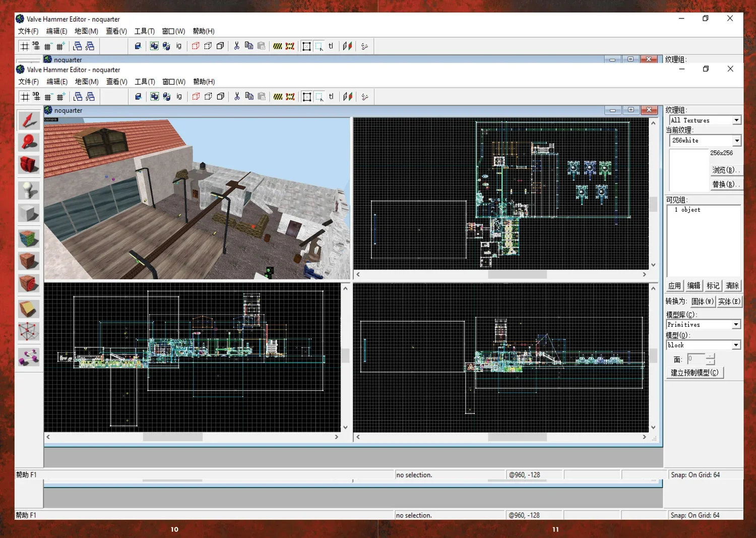Activate the red Camera tool
The image size is (756, 538).
click(29, 164)
